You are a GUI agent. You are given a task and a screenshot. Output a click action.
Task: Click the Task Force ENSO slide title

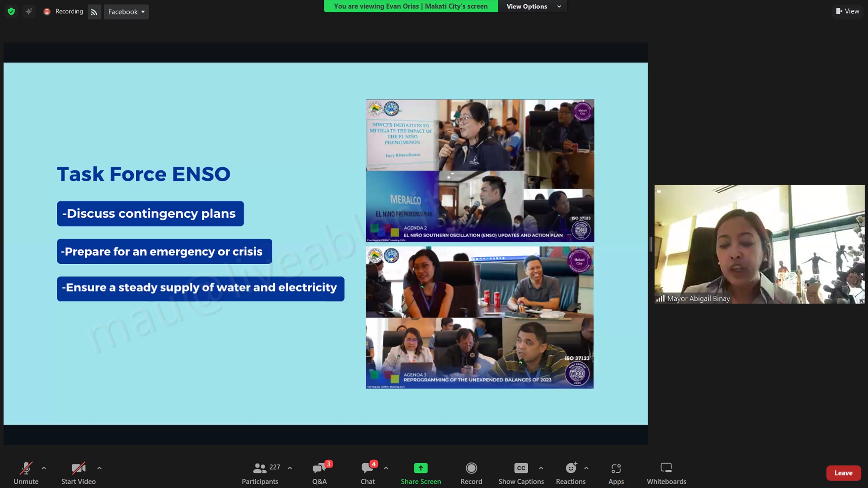pos(144,174)
